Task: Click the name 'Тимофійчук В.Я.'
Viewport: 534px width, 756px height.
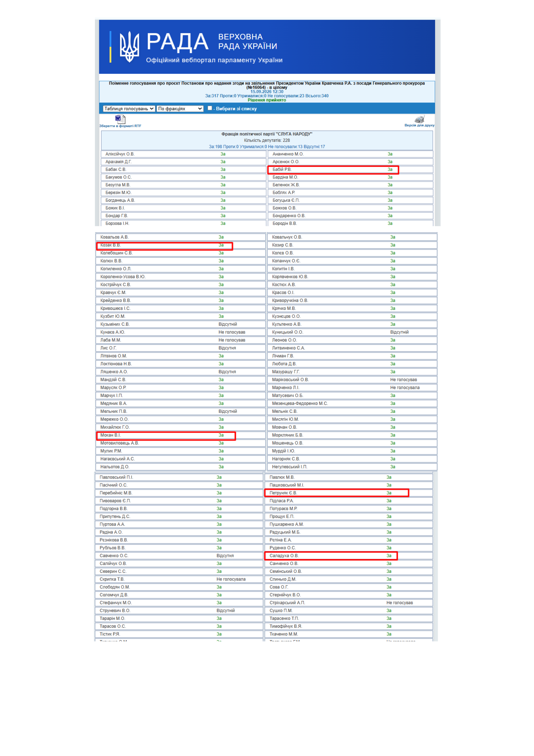Action: coord(286,627)
